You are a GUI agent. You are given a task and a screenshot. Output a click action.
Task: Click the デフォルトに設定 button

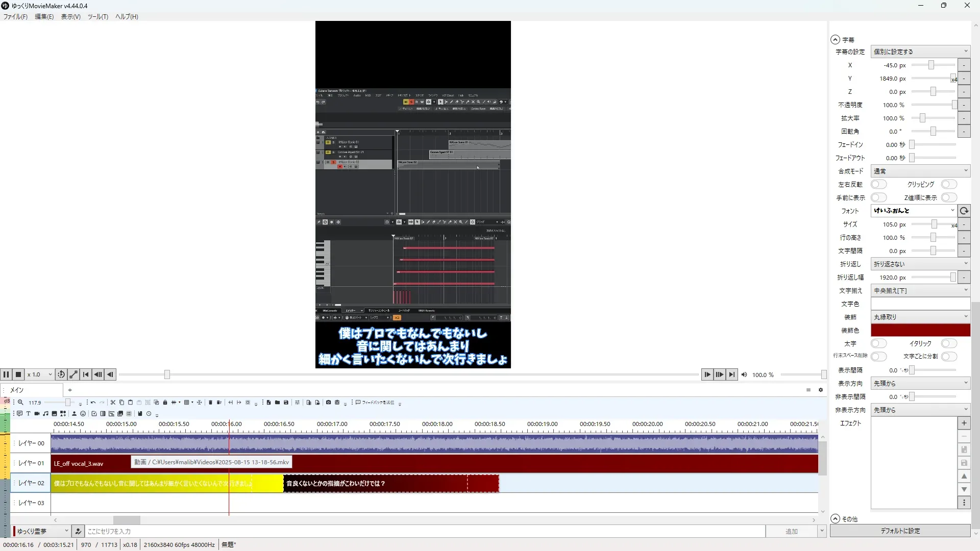(900, 531)
